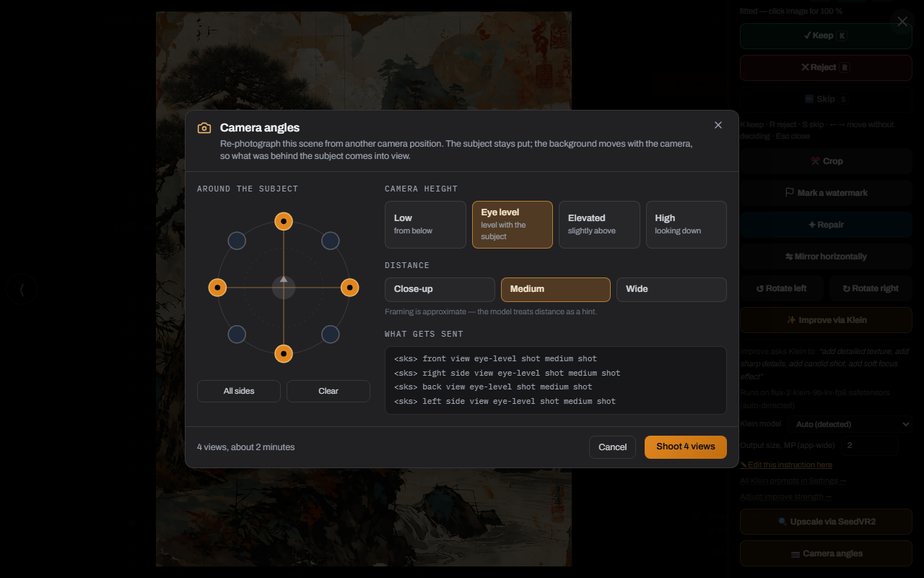Set distance to Wide
Viewport: 924px width, 578px height.
click(x=671, y=290)
